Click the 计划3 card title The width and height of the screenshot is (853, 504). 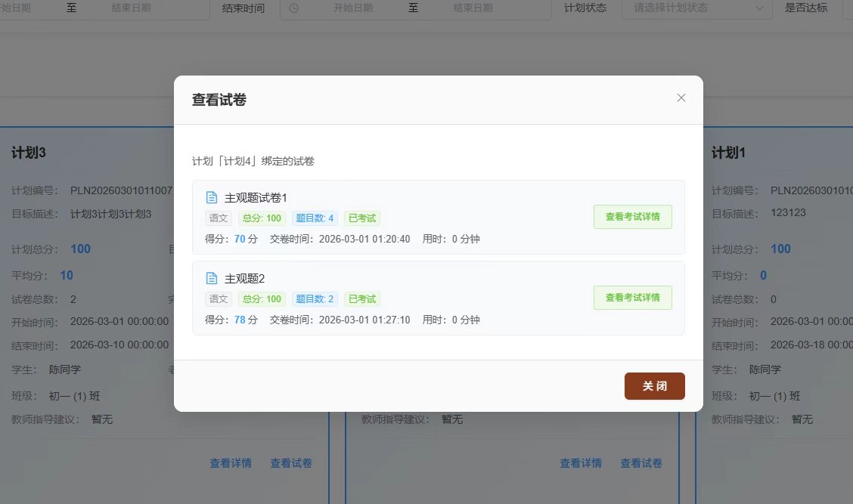tap(29, 153)
